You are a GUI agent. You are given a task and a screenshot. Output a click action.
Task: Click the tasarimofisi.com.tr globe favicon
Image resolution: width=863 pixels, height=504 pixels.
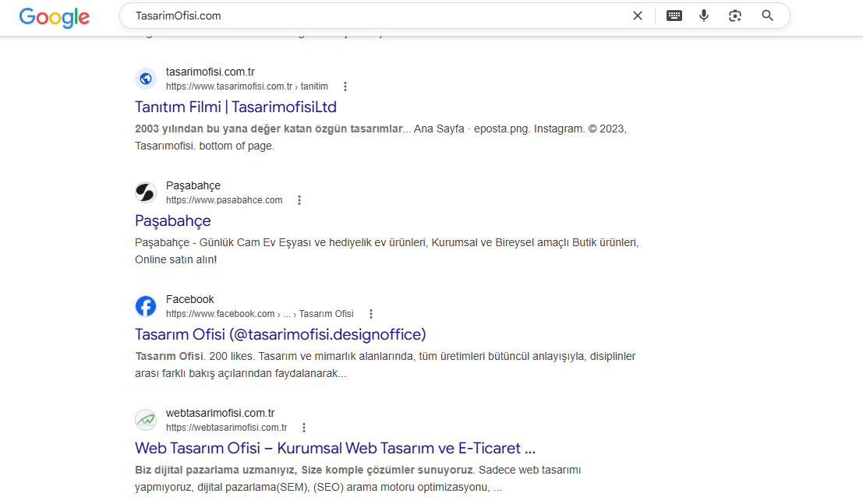[x=146, y=79]
